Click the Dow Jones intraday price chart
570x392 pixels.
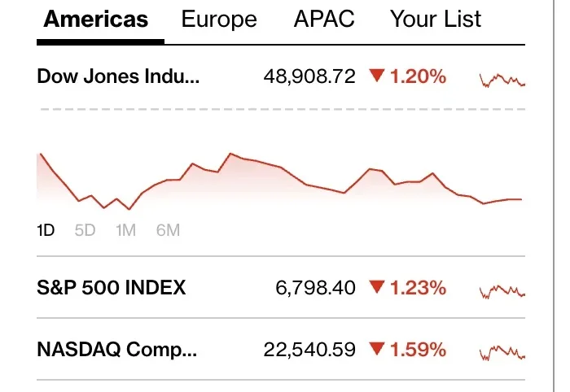[x=277, y=179]
